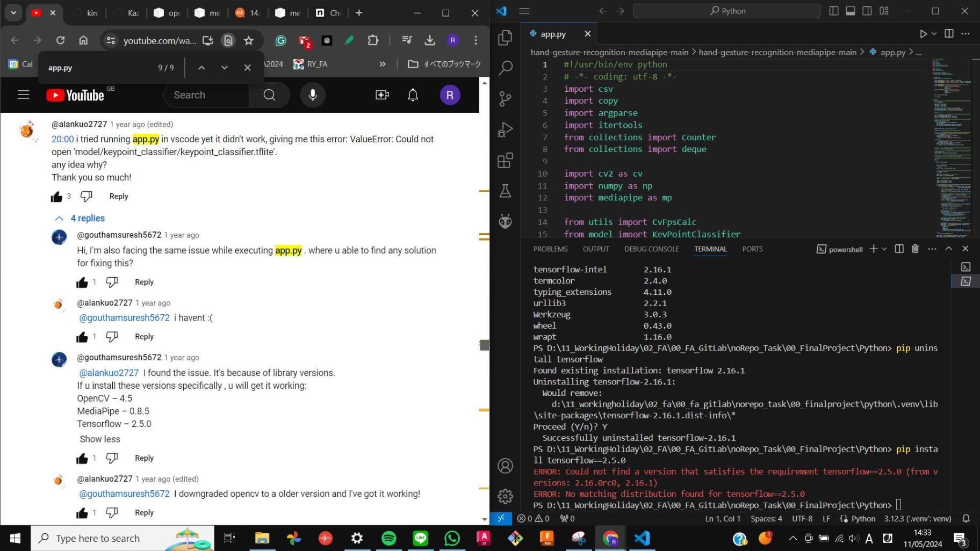Show more bookmarks chevron
This screenshot has height=551, width=980.
(x=383, y=64)
